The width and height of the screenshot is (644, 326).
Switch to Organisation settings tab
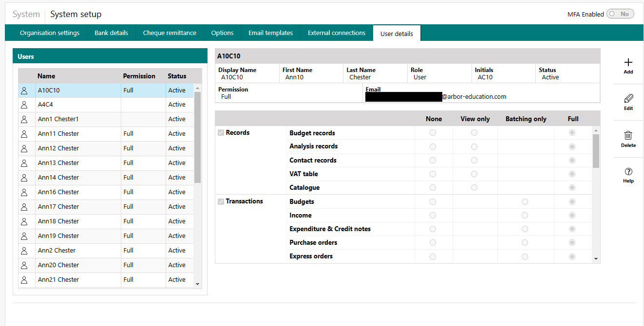point(50,33)
